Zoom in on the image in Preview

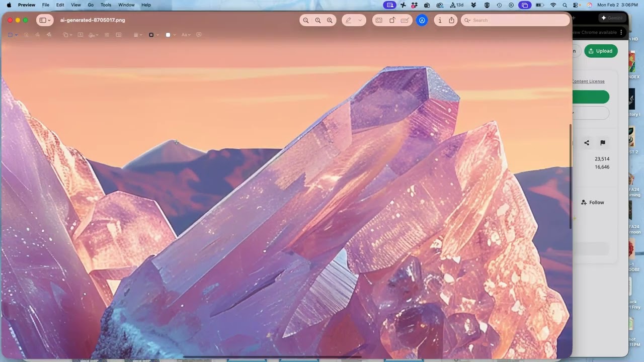pyautogui.click(x=330, y=20)
